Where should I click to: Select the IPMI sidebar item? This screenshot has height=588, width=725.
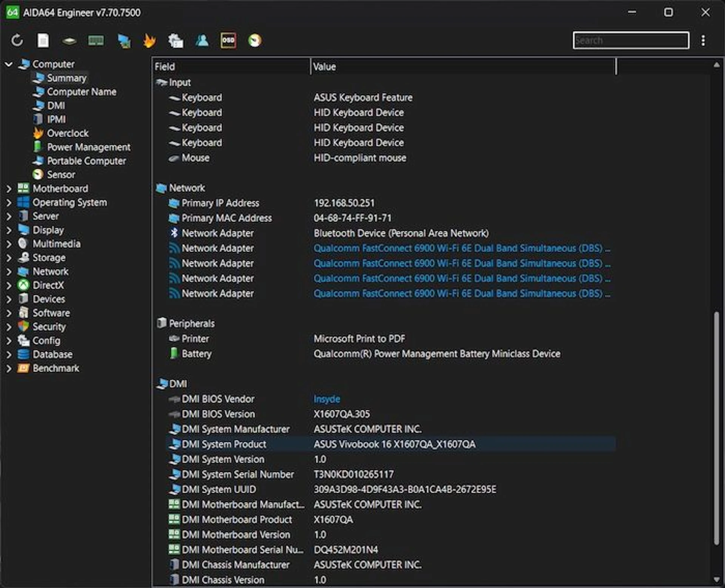point(56,120)
